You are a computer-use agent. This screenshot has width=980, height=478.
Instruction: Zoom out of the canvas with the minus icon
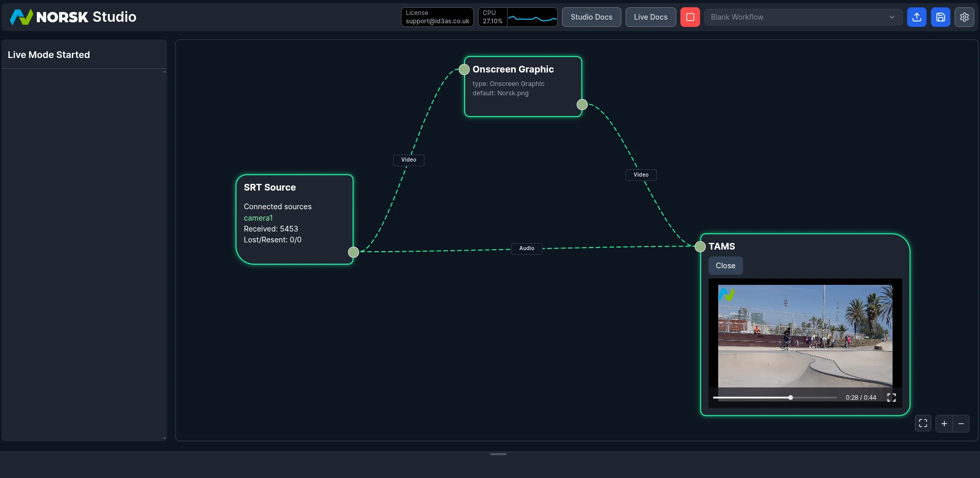[x=961, y=424]
